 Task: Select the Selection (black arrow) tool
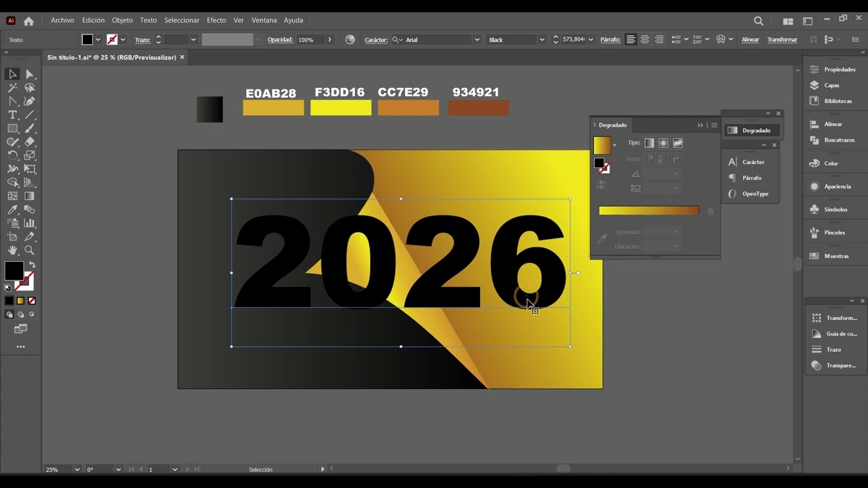[x=12, y=74]
